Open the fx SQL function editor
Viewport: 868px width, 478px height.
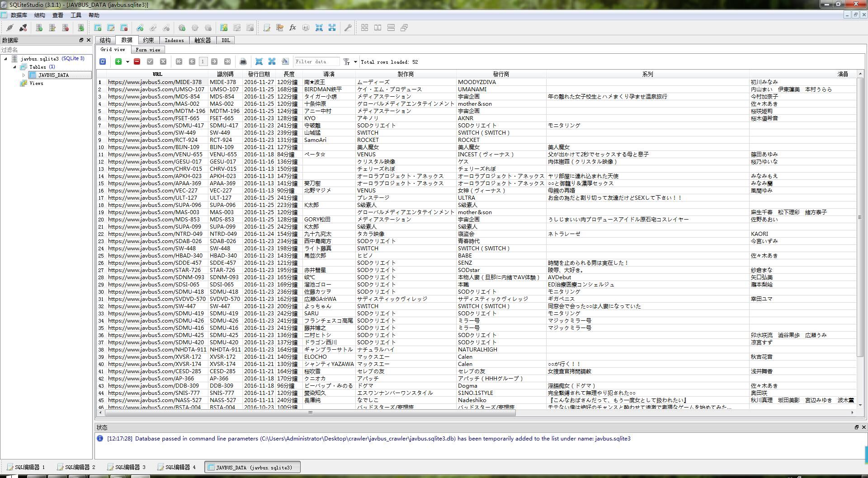pos(292,28)
